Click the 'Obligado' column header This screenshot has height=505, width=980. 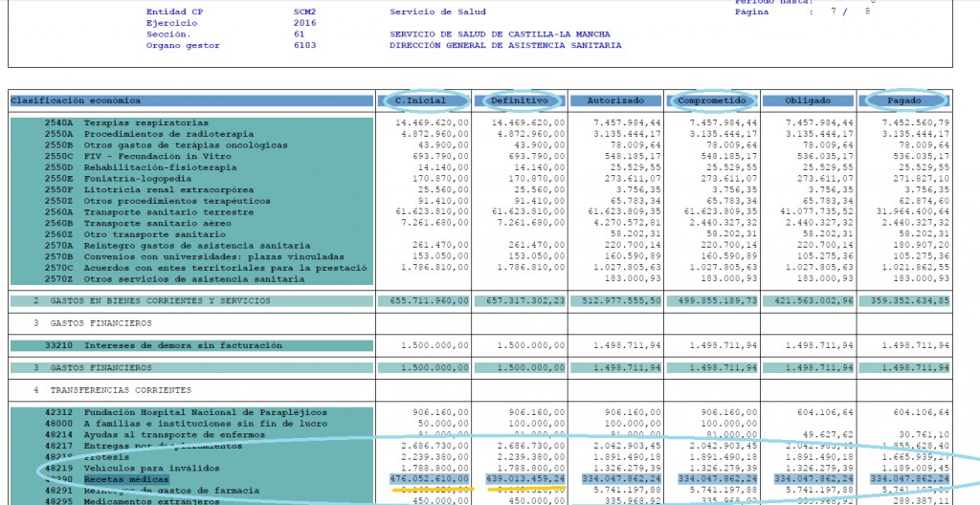(x=808, y=100)
